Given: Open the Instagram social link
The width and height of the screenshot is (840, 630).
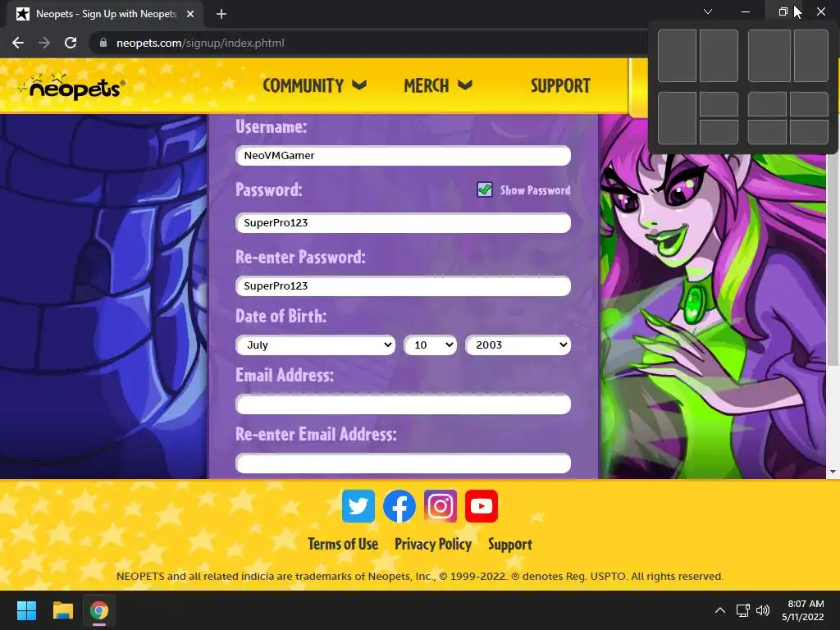Looking at the screenshot, I should click(441, 505).
